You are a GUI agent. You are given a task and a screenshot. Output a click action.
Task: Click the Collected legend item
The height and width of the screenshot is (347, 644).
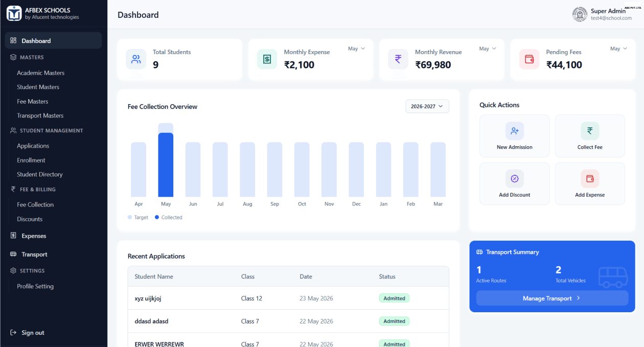pyautogui.click(x=169, y=217)
